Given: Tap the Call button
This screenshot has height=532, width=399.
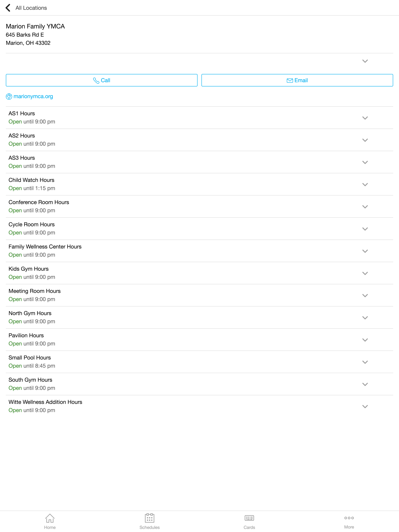Looking at the screenshot, I should coord(102,80).
